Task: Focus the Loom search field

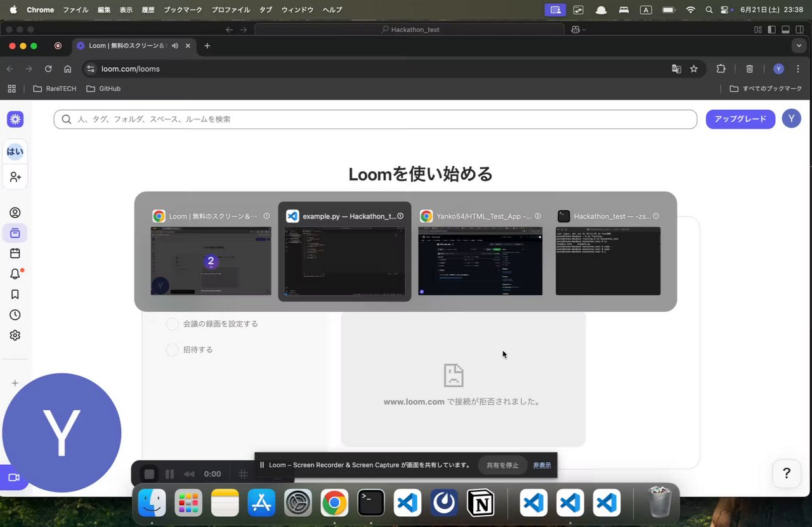Action: pyautogui.click(x=376, y=119)
